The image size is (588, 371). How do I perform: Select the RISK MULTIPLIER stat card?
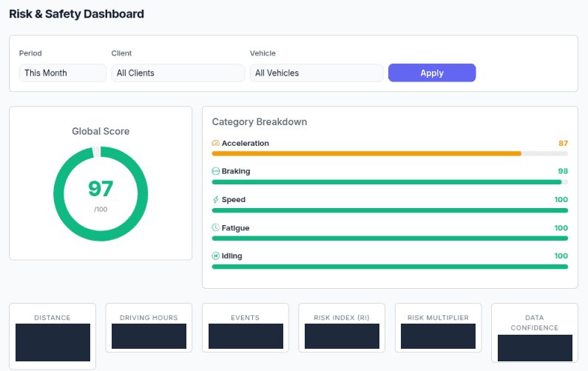(438, 328)
